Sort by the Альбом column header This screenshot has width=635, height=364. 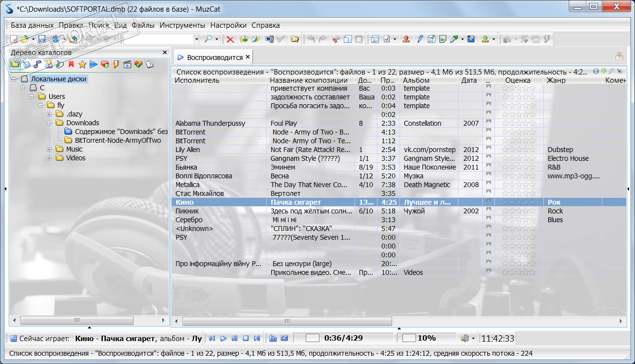[429, 80]
